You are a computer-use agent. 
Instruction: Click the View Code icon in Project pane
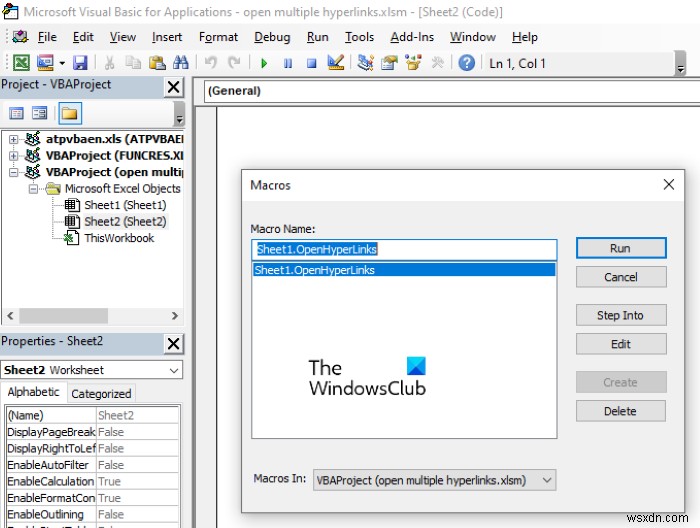point(16,113)
